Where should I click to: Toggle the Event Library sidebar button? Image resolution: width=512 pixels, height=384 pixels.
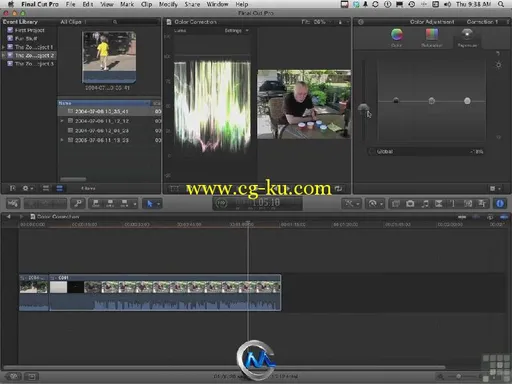click(x=12, y=188)
